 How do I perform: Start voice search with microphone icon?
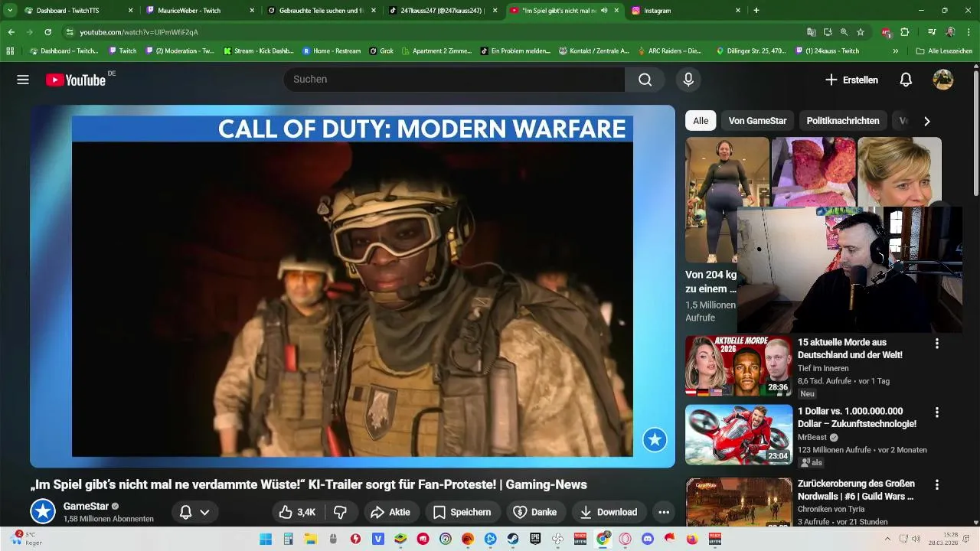tap(688, 80)
